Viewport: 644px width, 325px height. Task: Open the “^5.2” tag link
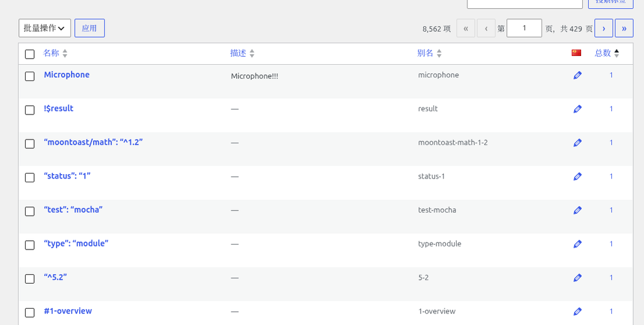tap(55, 277)
